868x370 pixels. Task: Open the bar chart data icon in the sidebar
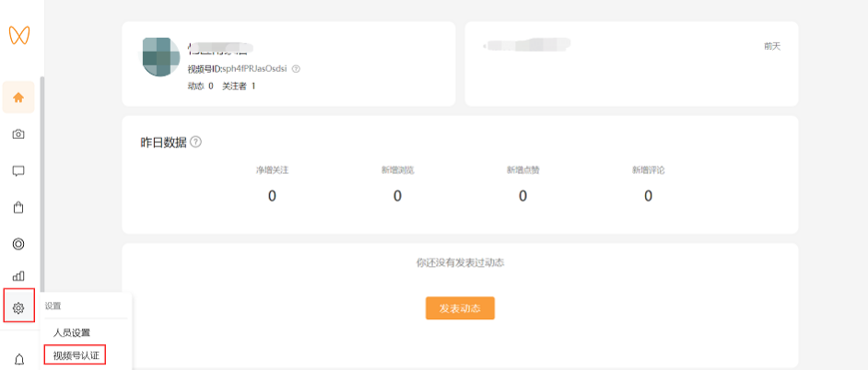(x=18, y=275)
